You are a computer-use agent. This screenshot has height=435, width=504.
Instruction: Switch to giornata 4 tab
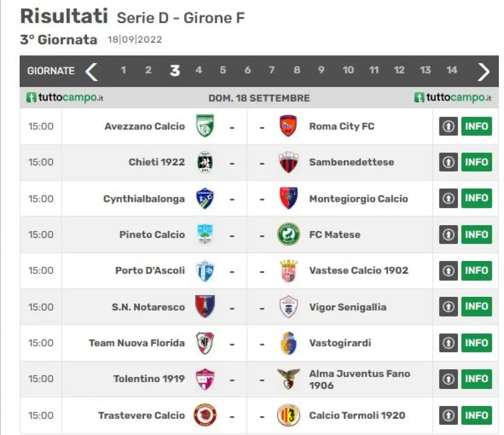199,70
